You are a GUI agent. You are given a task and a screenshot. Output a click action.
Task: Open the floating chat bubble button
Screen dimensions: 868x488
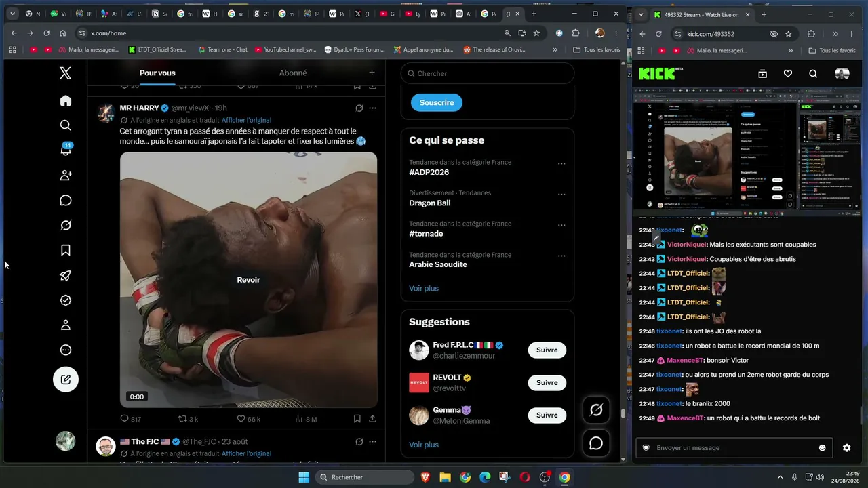pyautogui.click(x=596, y=443)
